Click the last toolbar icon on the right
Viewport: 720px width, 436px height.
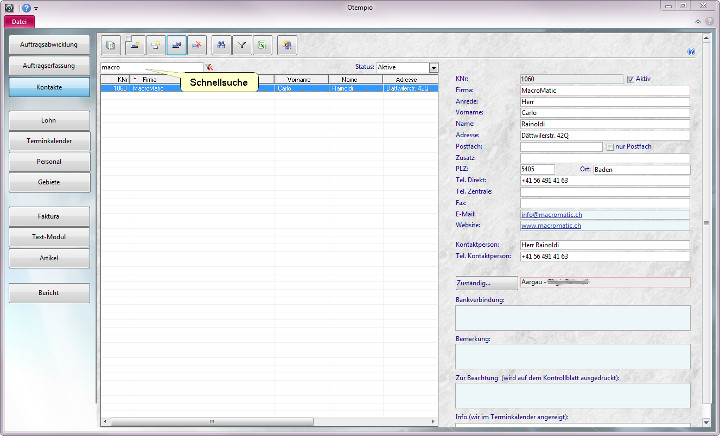(x=289, y=45)
